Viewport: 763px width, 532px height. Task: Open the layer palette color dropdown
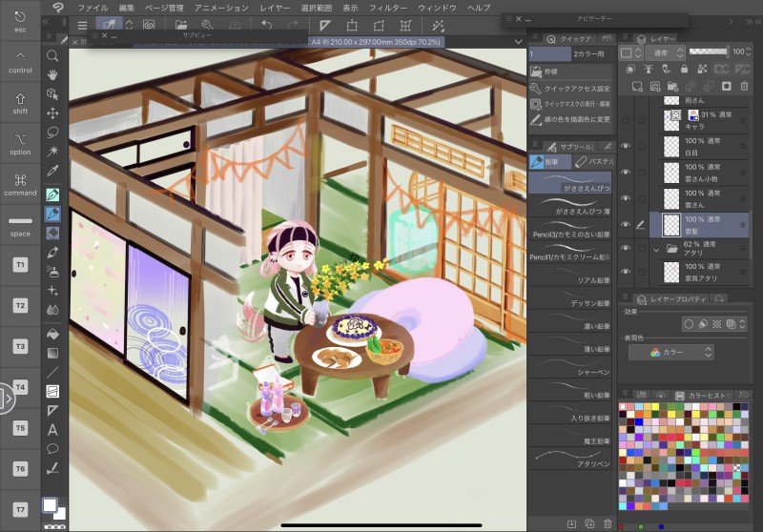pos(631,52)
